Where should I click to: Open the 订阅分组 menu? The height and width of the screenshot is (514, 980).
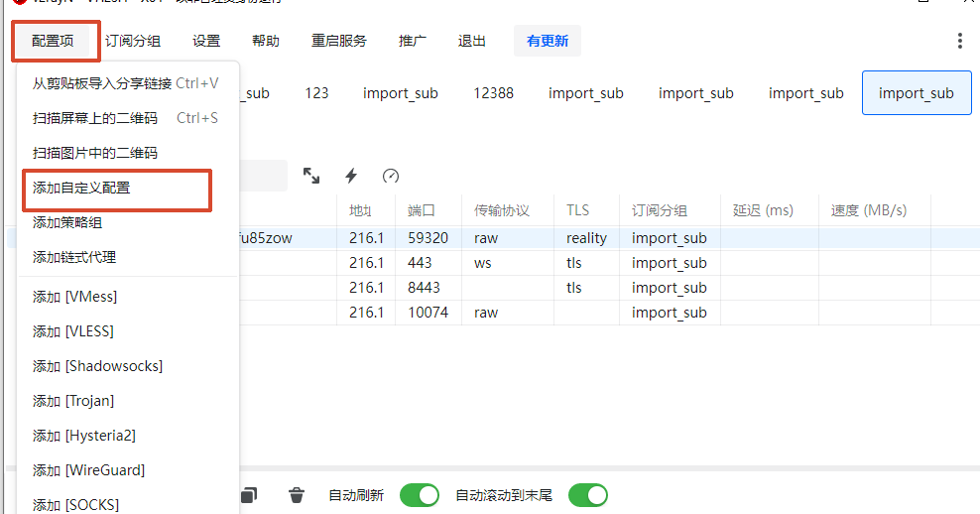click(x=133, y=42)
